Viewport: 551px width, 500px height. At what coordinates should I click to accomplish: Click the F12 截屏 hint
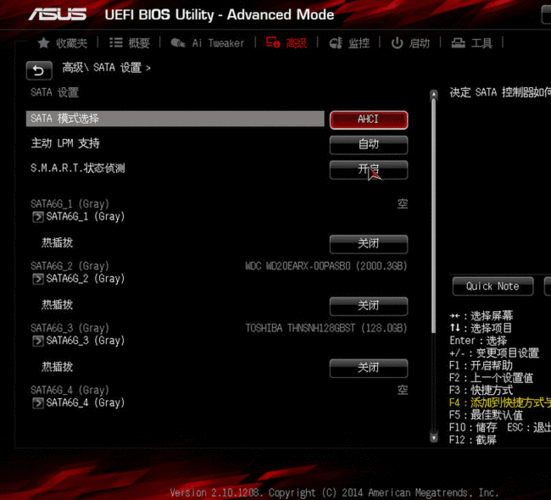(473, 440)
